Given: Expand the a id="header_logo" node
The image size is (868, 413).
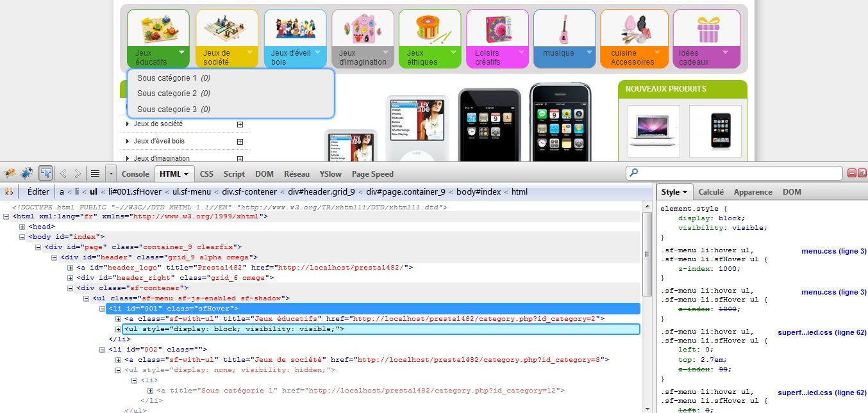Looking at the screenshot, I should pyautogui.click(x=71, y=268).
